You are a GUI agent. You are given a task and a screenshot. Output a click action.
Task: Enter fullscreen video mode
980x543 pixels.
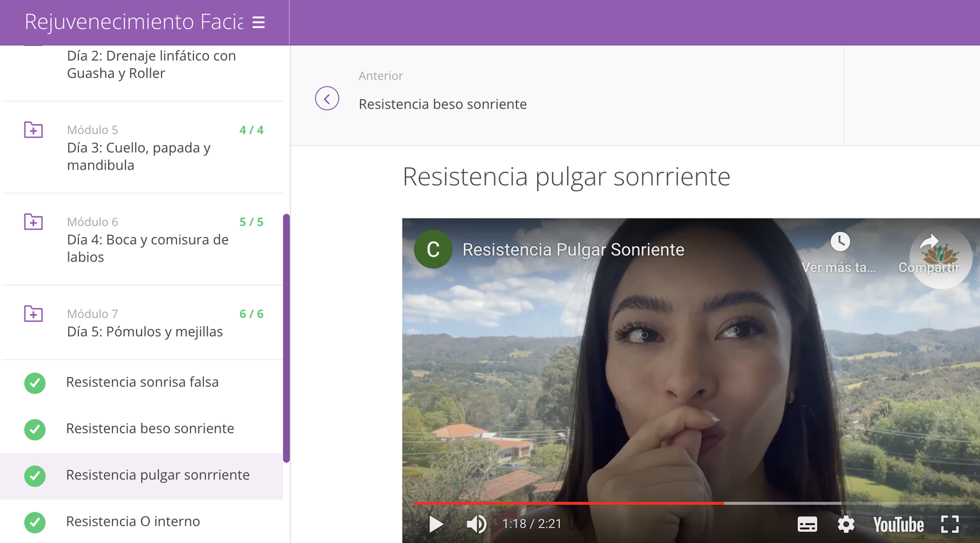pyautogui.click(x=949, y=524)
